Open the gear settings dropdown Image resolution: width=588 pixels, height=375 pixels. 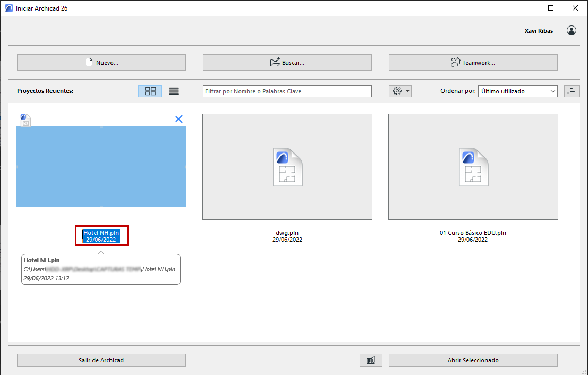pyautogui.click(x=400, y=91)
